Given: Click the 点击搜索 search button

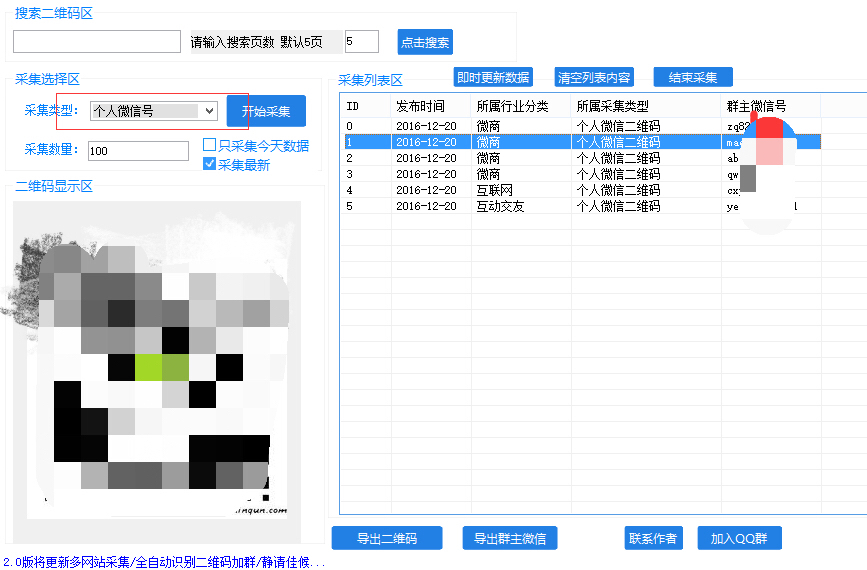Looking at the screenshot, I should 425,42.
